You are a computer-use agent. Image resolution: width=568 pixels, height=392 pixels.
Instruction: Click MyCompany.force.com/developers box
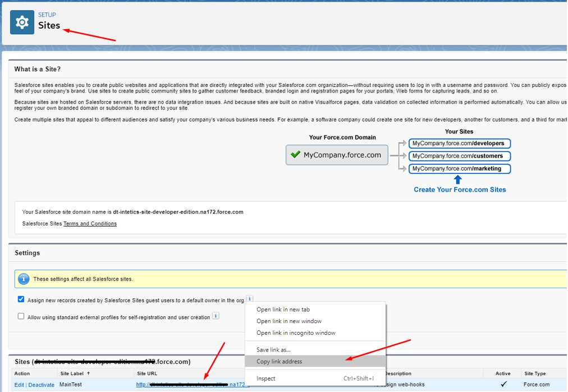point(460,144)
